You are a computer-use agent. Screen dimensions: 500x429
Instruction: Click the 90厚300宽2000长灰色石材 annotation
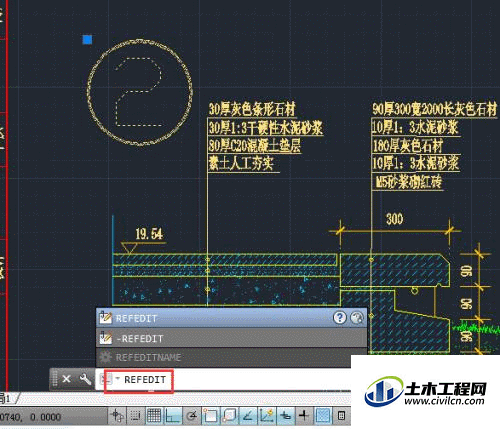click(435, 109)
